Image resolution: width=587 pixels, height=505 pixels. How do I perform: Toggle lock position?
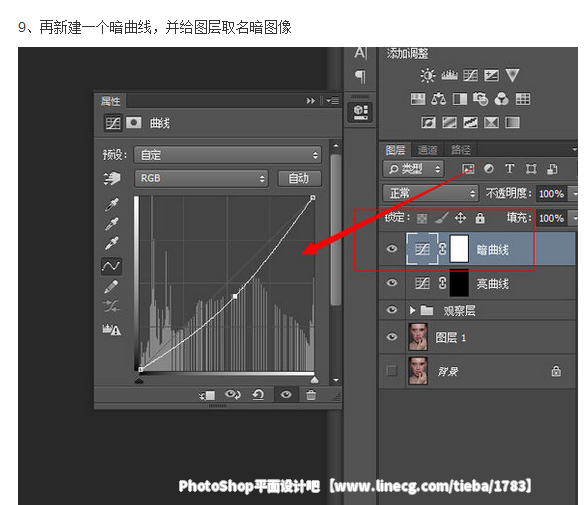(460, 217)
